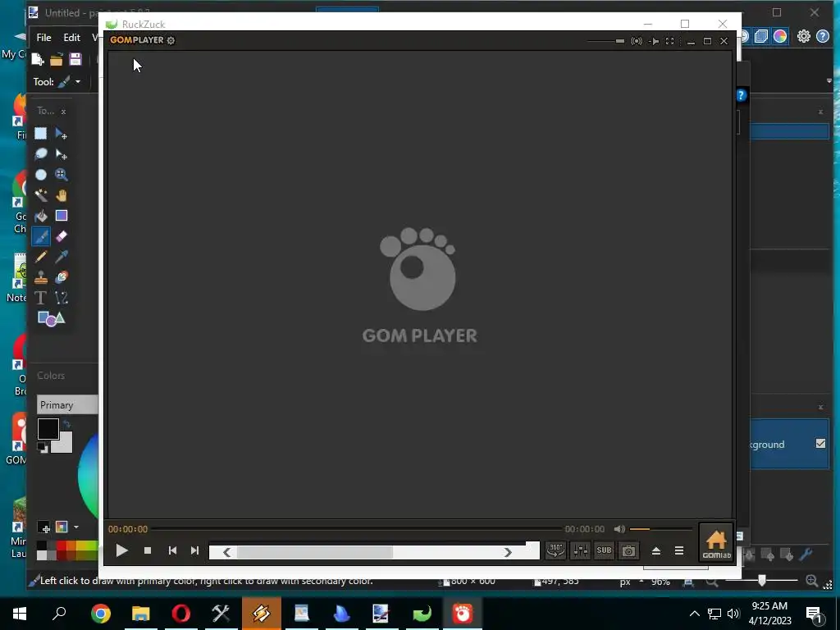Select the Pan hand tool

tap(61, 195)
